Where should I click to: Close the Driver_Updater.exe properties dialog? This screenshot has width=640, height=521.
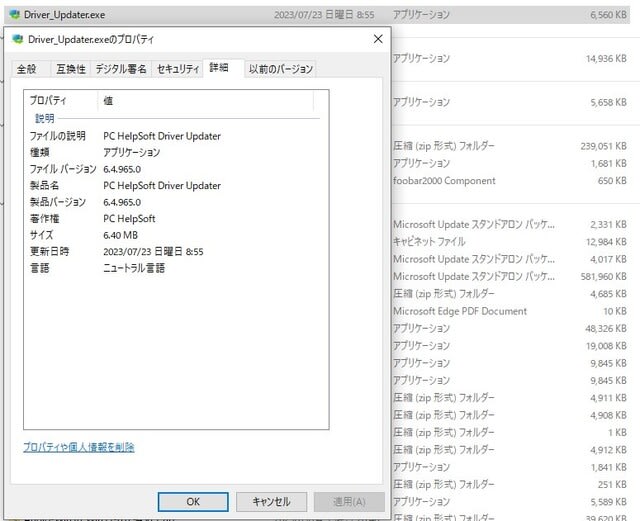point(378,39)
